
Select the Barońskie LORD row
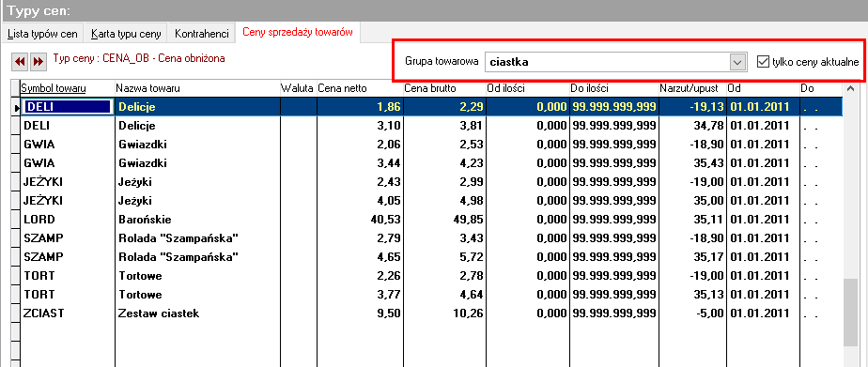(426, 220)
